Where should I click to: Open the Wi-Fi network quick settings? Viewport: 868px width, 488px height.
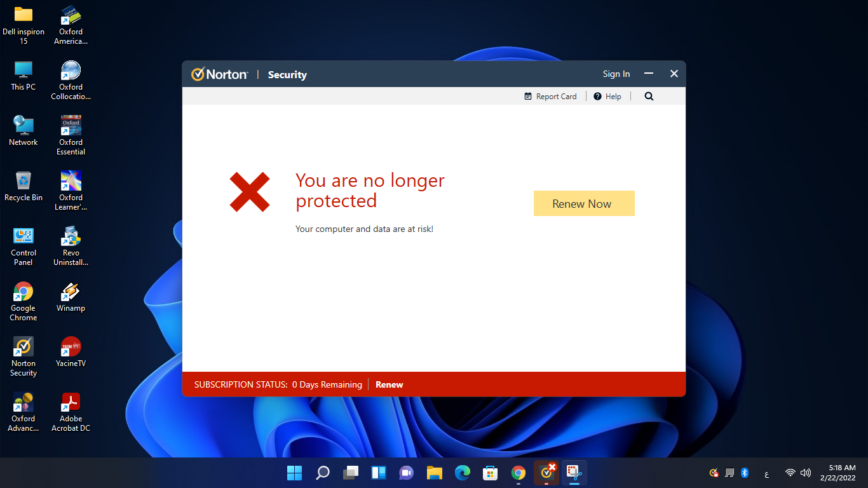(790, 473)
